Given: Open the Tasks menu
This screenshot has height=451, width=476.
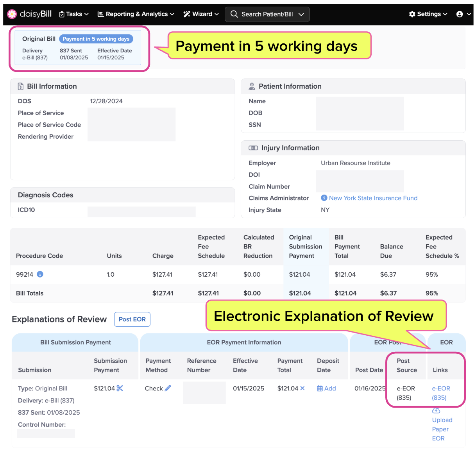Looking at the screenshot, I should [74, 14].
